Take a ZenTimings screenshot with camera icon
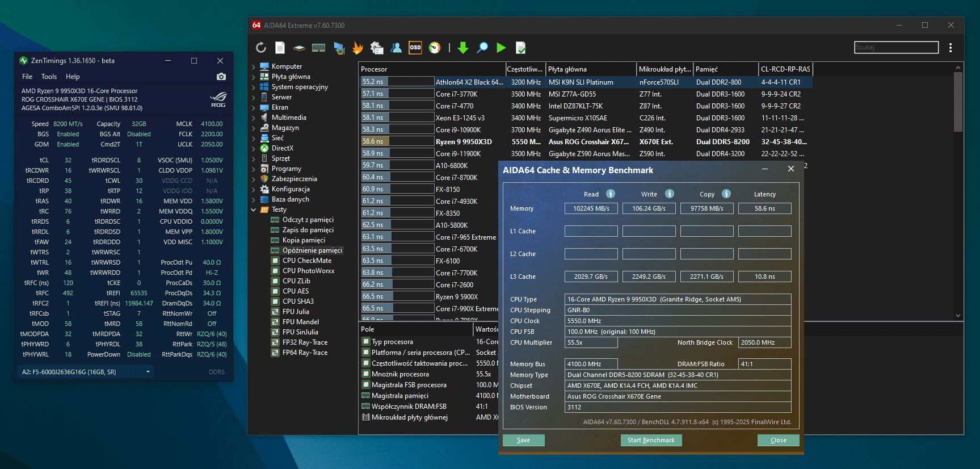980x469 pixels. click(221, 77)
